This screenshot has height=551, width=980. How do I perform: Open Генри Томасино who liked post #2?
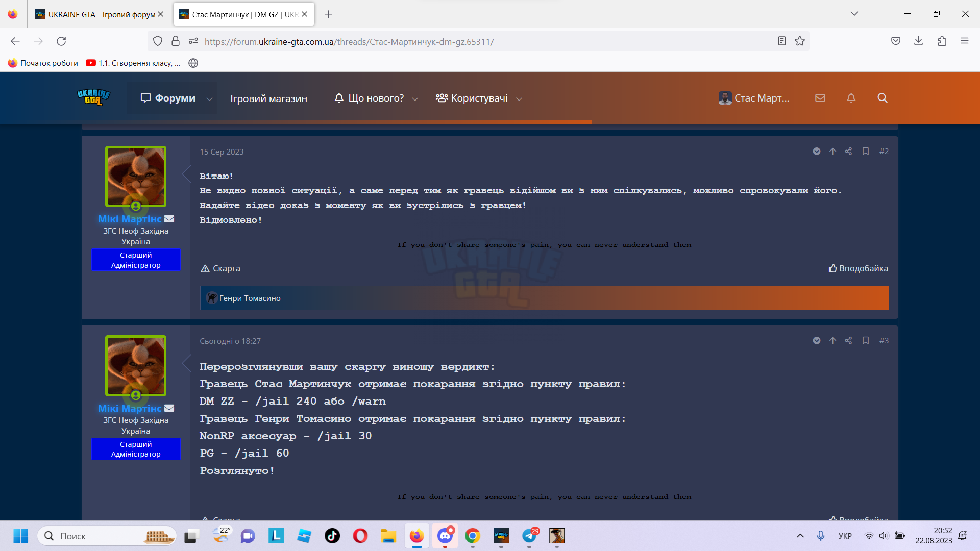tap(250, 298)
